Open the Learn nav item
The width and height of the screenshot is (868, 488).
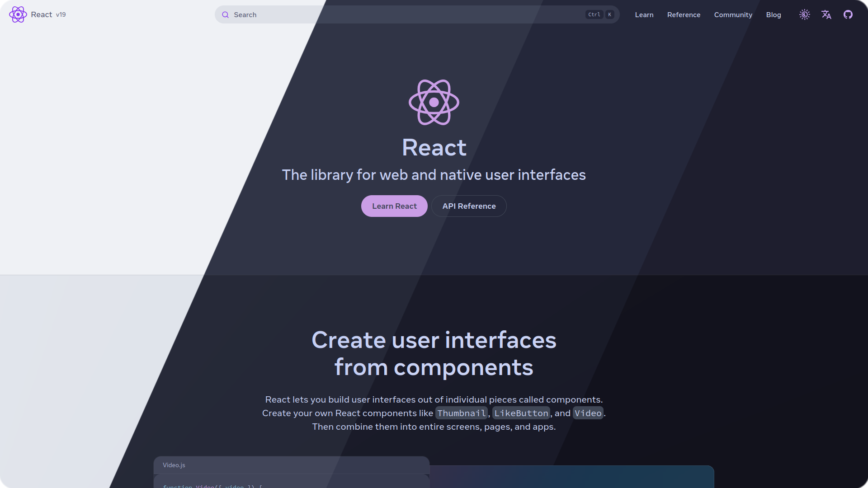644,15
